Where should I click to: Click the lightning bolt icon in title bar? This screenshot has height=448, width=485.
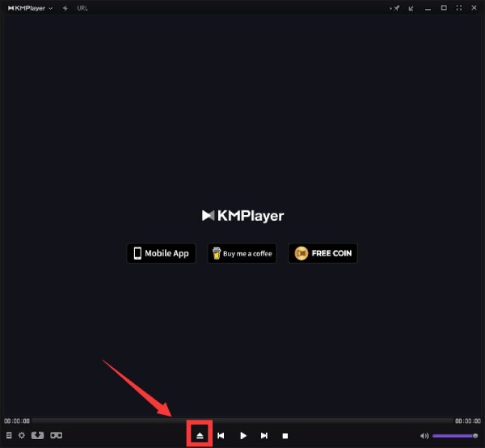[x=65, y=8]
